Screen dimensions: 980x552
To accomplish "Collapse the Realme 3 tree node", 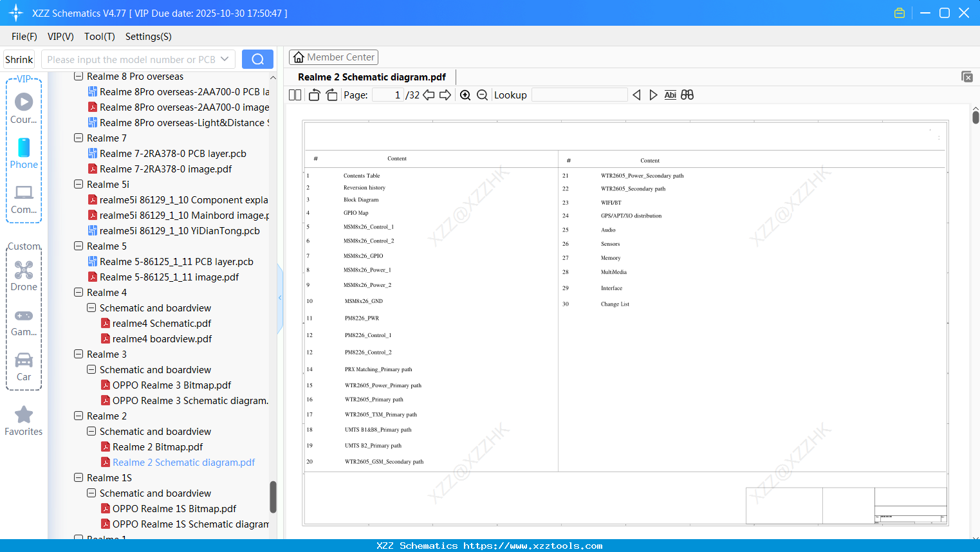I will (79, 354).
